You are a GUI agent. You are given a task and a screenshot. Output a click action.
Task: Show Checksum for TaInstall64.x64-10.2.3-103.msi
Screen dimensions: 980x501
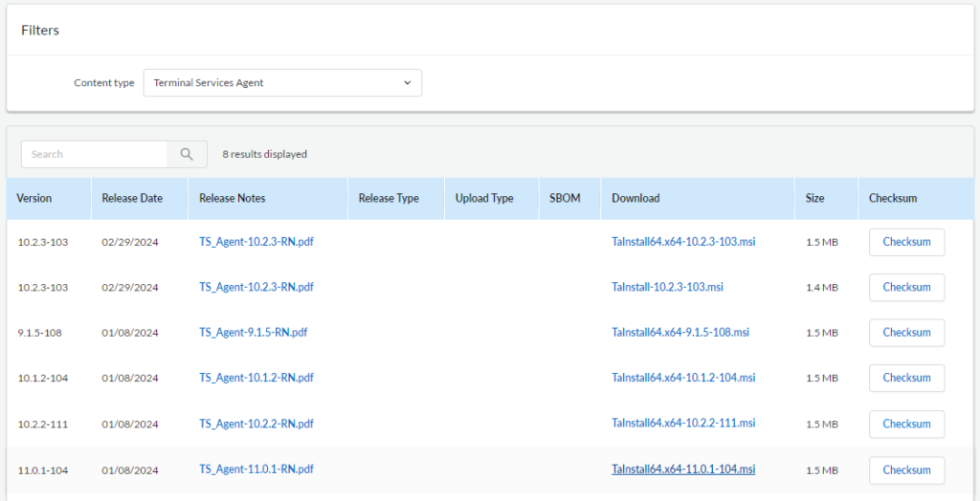click(907, 243)
